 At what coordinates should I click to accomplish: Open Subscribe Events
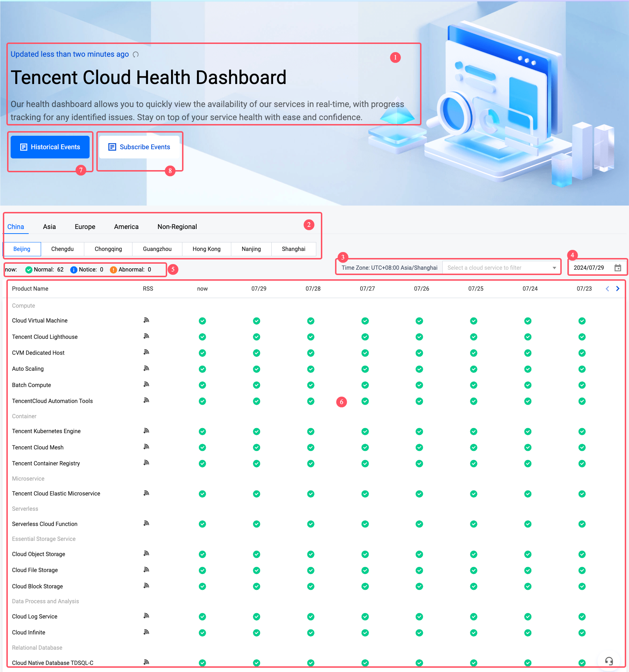[139, 147]
